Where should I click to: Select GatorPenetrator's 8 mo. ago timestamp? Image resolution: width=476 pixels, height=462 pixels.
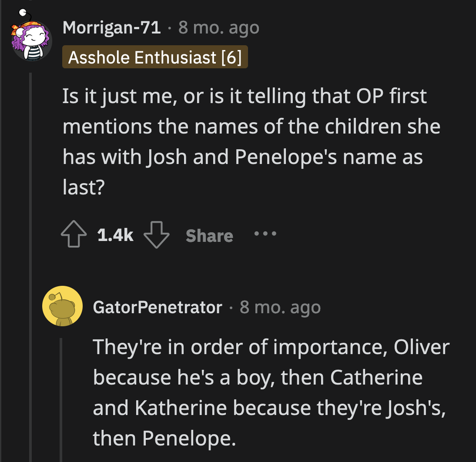[279, 306]
